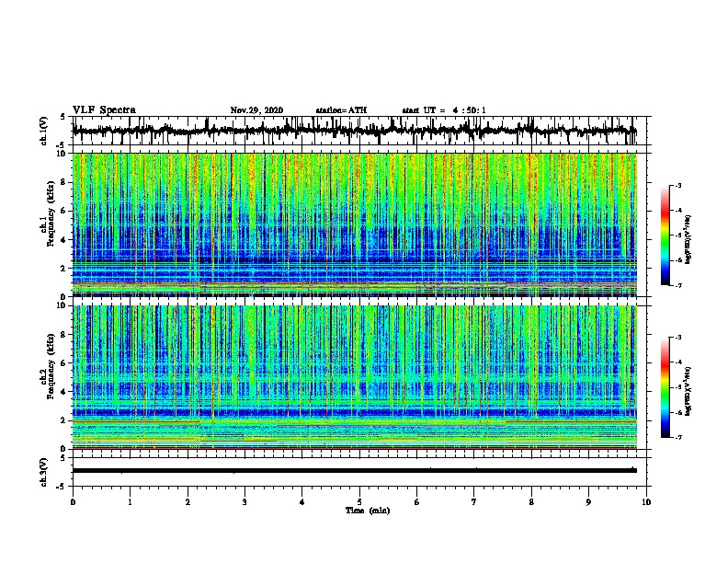Click time axis tick label "7"
Screen dimensions: 728x563
474,502
